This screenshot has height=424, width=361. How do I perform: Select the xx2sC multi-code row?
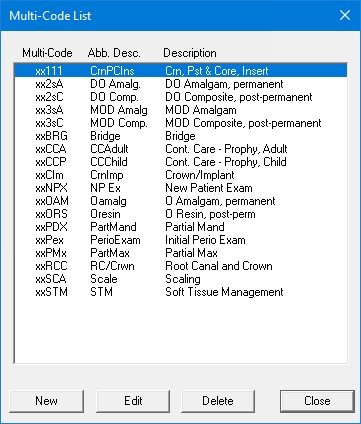click(181, 97)
